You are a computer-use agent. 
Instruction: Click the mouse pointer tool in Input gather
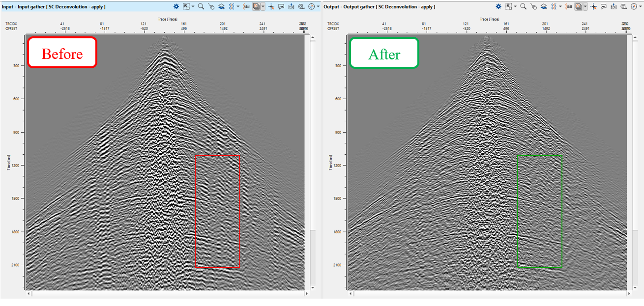pos(211,7)
